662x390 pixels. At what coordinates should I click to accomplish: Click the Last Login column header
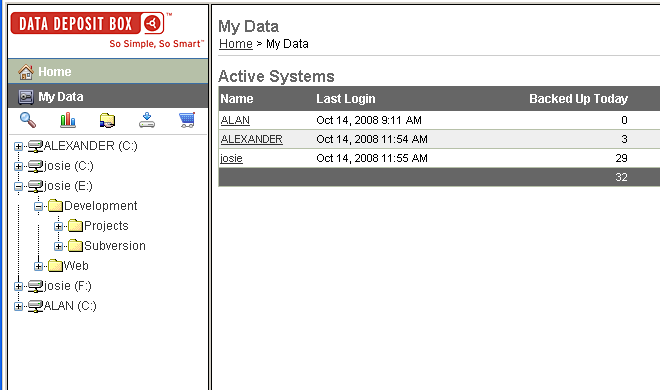346,99
